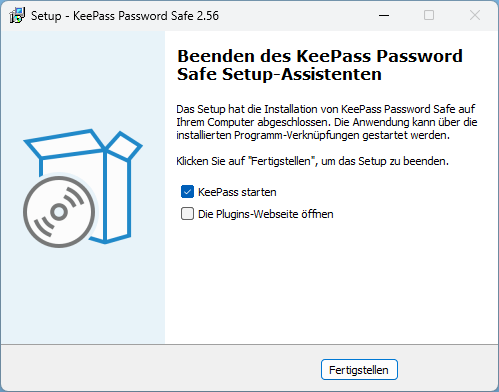The image size is (499, 392).
Task: Close the setup wizard with the X
Action: (475, 15)
